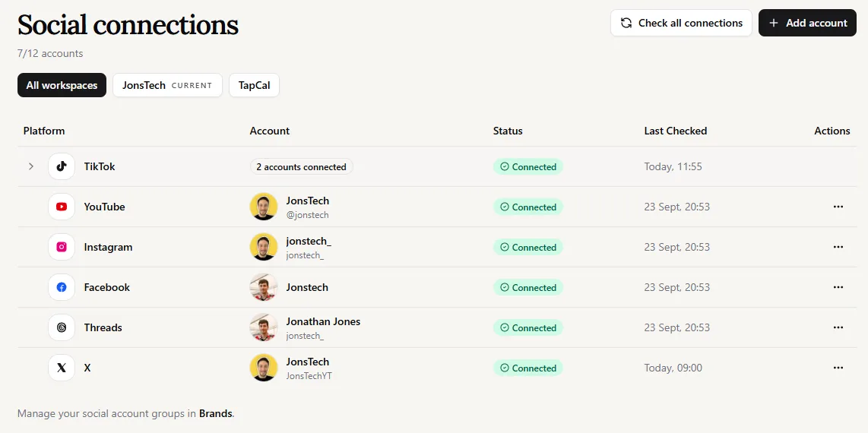Image resolution: width=868 pixels, height=433 pixels.
Task: Click the Connected status badge for Threads
Action: click(528, 327)
